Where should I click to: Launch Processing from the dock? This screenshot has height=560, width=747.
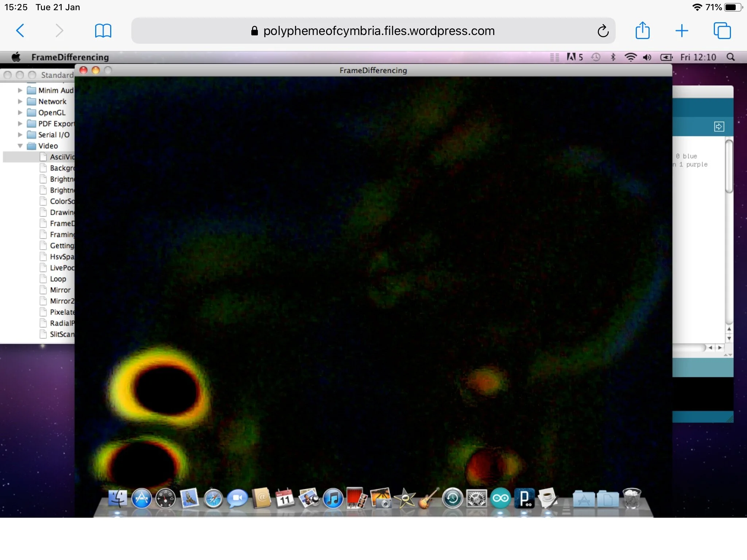pyautogui.click(x=524, y=498)
